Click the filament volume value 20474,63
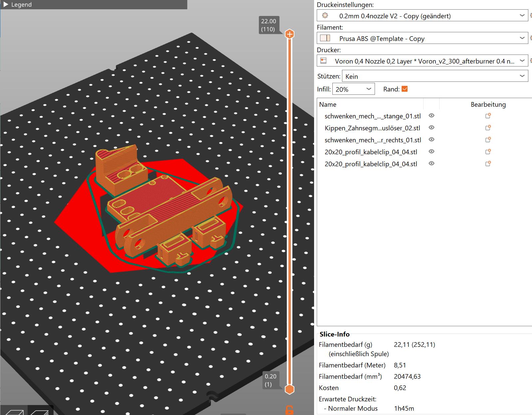Viewport: 532px width, 415px height. click(407, 376)
